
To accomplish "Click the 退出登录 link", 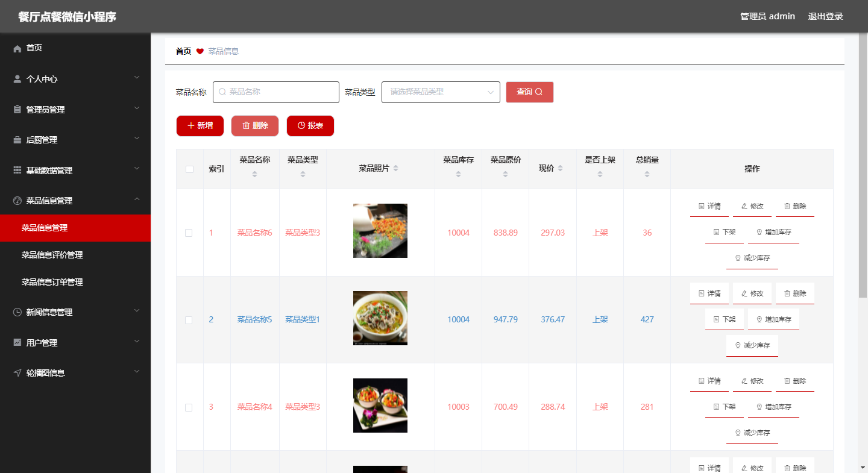I will point(825,16).
